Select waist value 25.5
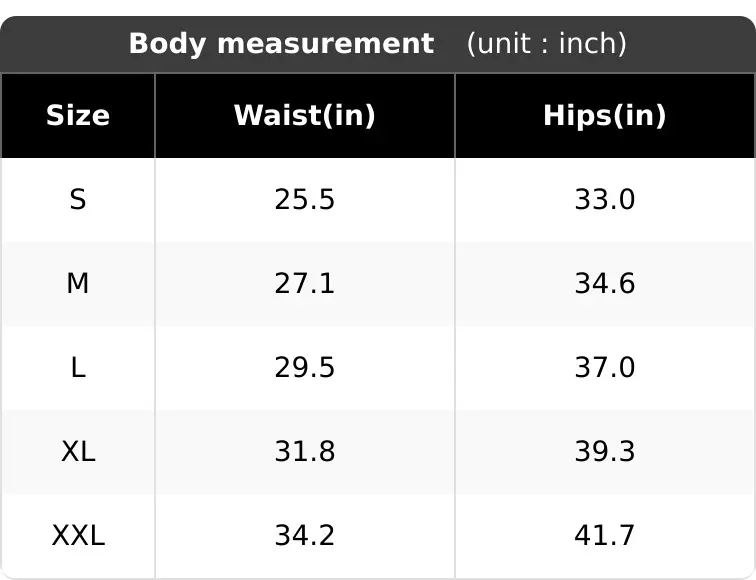 tap(305, 200)
